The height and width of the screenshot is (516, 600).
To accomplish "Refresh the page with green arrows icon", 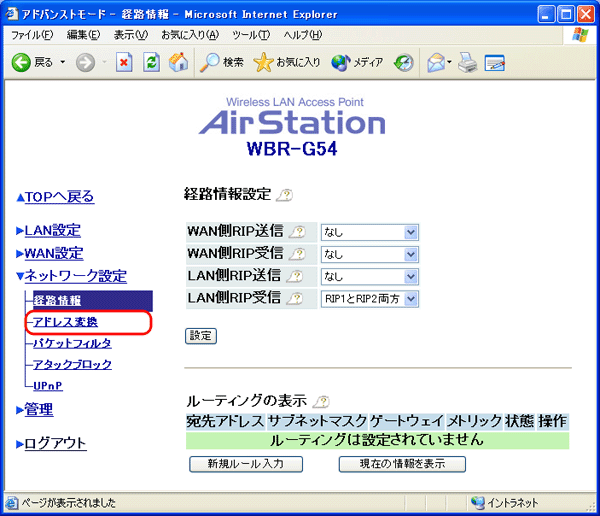I will 152,62.
